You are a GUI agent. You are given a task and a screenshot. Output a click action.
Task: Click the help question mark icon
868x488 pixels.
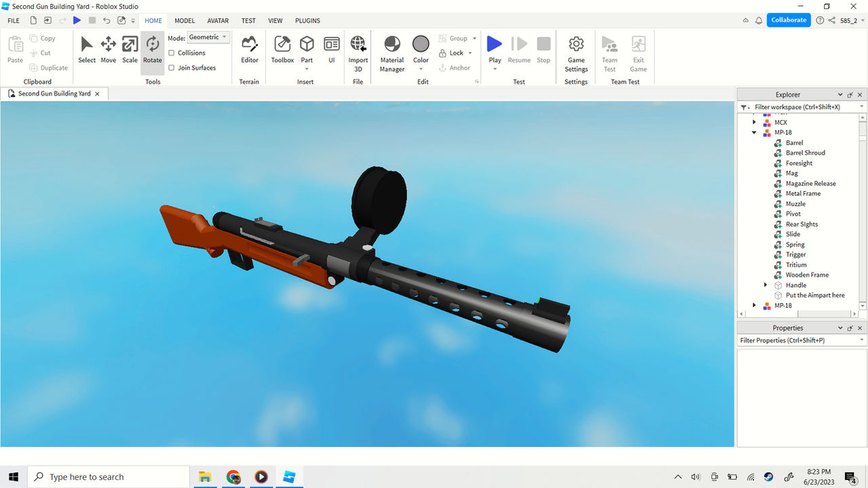[x=820, y=20]
